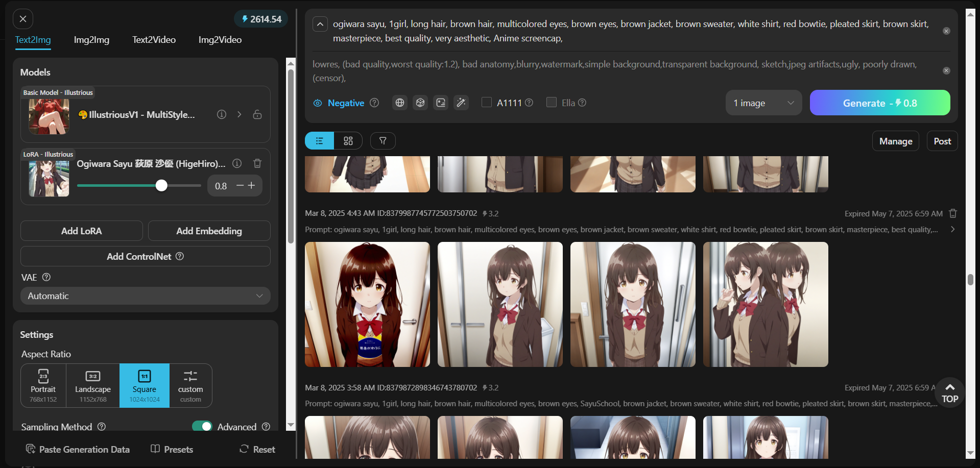The image size is (980, 468).
Task: Switch to the Text2Video tab
Action: (x=154, y=40)
